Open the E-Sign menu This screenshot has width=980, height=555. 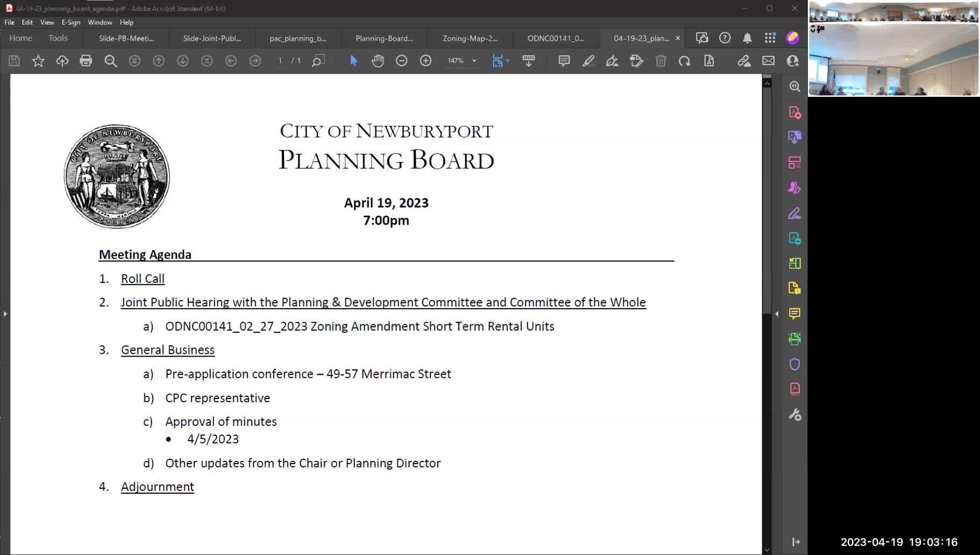point(71,22)
